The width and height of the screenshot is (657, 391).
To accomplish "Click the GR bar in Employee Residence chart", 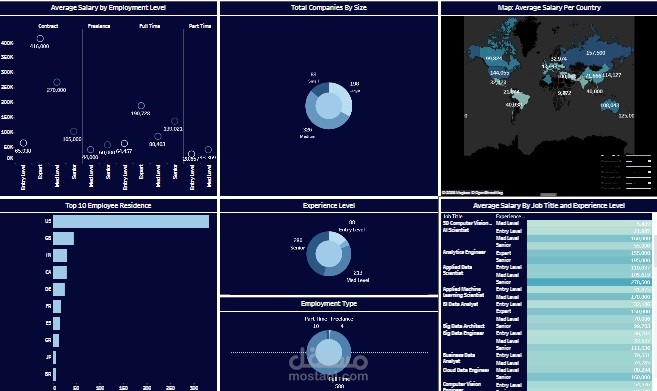I will coord(56,340).
